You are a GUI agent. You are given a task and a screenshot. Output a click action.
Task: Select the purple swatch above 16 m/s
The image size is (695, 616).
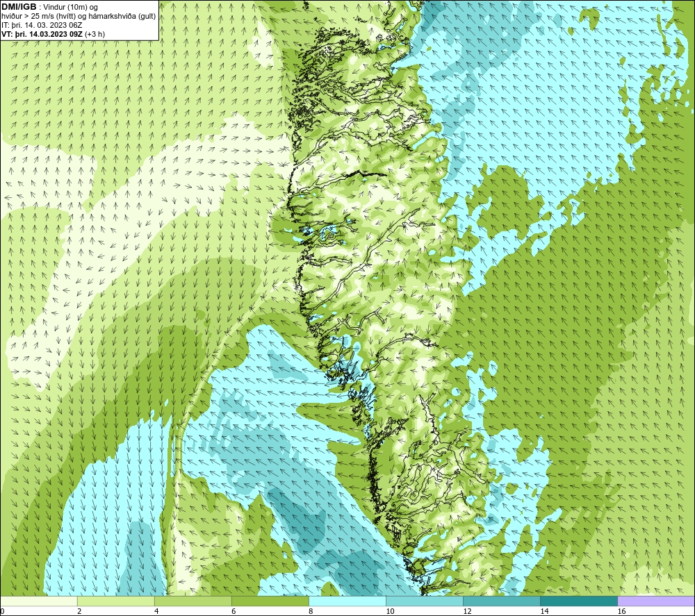pyautogui.click(x=656, y=601)
